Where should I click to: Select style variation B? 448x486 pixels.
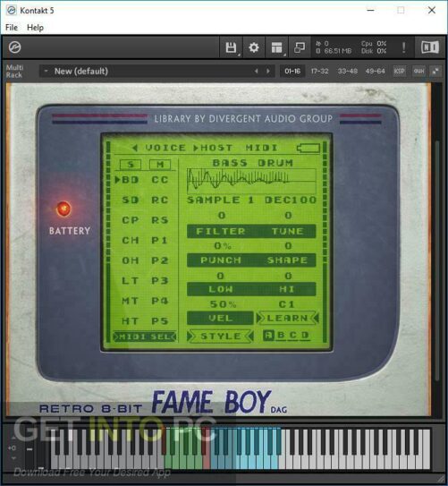click(x=281, y=335)
